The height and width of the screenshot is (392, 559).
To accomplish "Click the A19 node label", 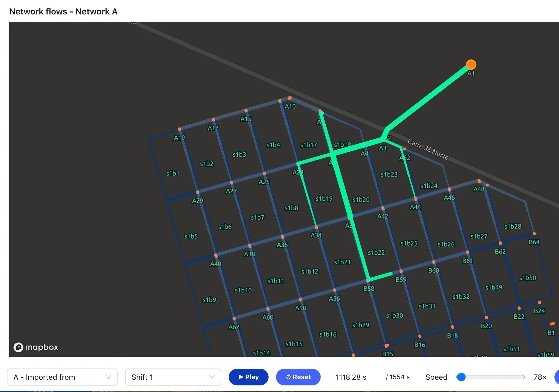I will pyautogui.click(x=180, y=138).
